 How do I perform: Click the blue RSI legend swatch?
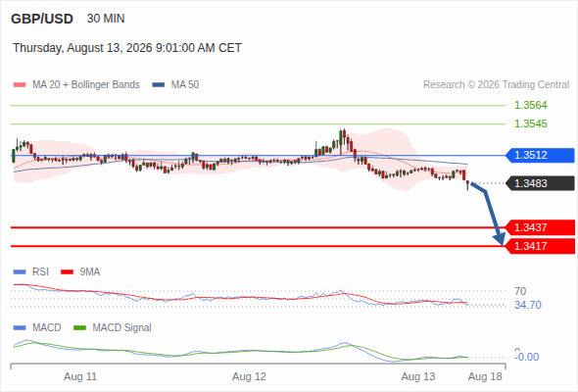click(x=20, y=272)
